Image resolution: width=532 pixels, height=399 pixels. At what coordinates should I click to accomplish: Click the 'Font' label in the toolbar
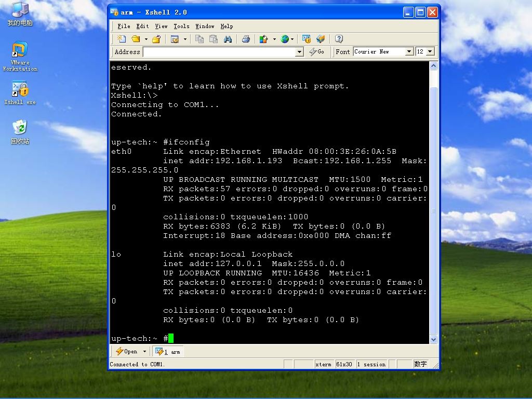[343, 51]
